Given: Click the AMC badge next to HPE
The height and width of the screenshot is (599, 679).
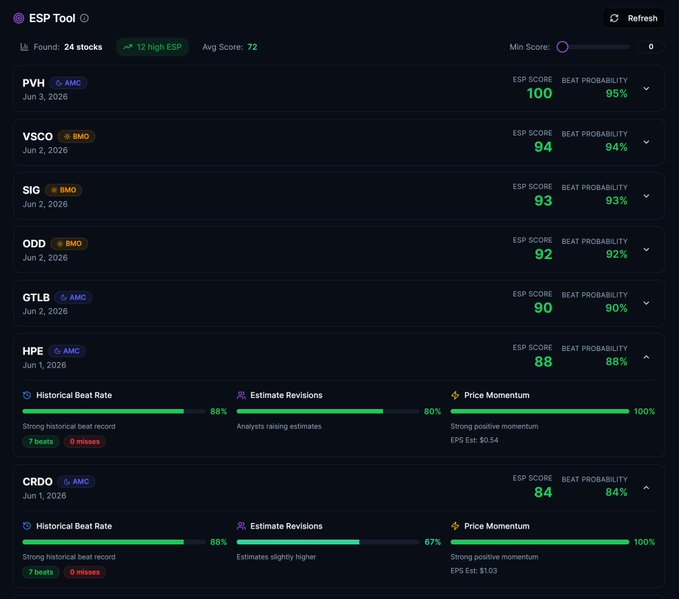Looking at the screenshot, I should pyautogui.click(x=67, y=351).
